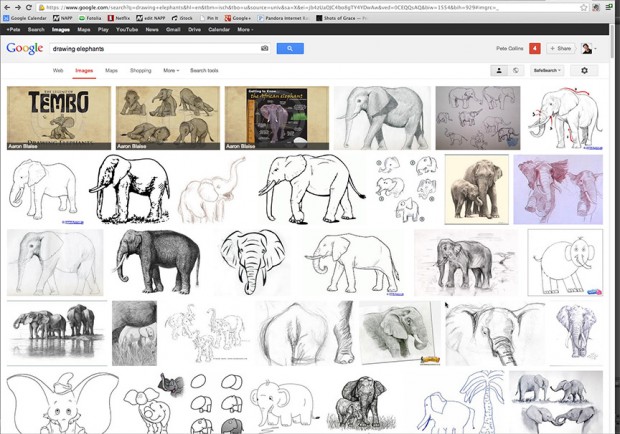Click the camera search-by-image icon
This screenshot has width=620, height=434.
(265, 48)
